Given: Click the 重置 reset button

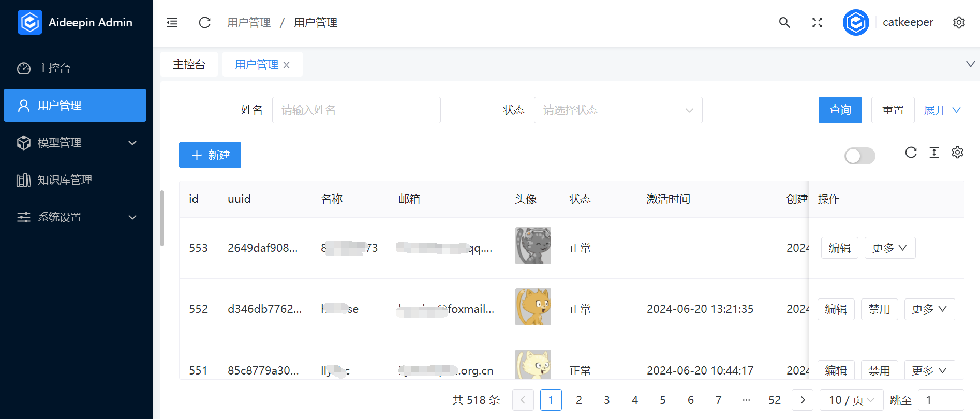Looking at the screenshot, I should 893,110.
